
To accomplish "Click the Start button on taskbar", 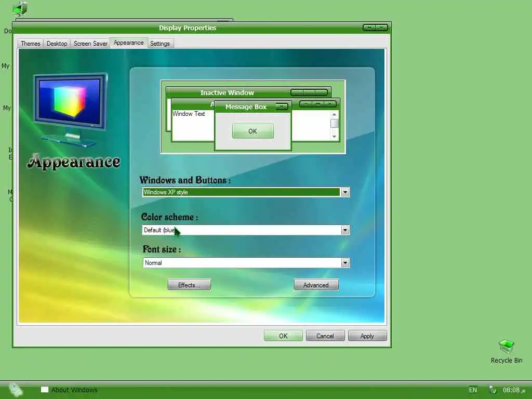I will [15, 390].
